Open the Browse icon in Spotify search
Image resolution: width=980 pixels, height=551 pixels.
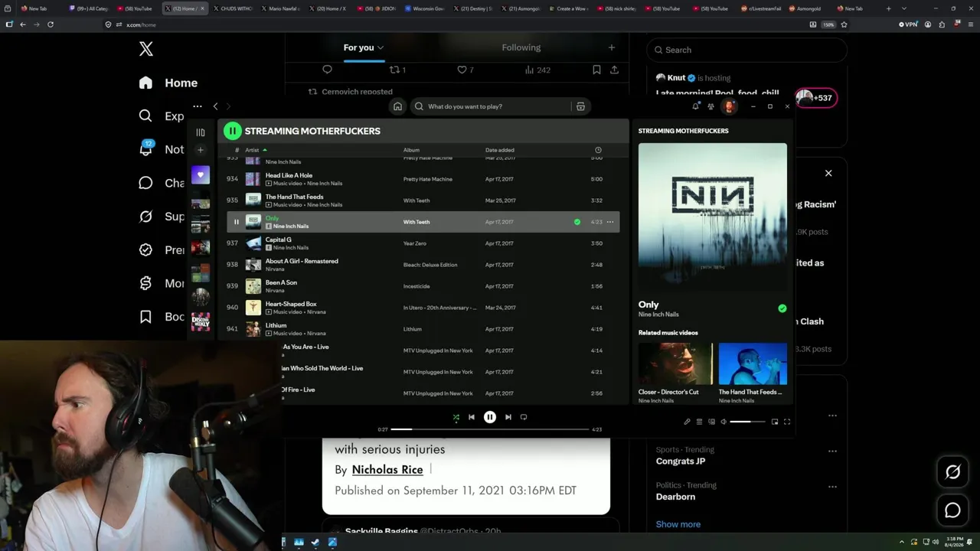point(580,106)
